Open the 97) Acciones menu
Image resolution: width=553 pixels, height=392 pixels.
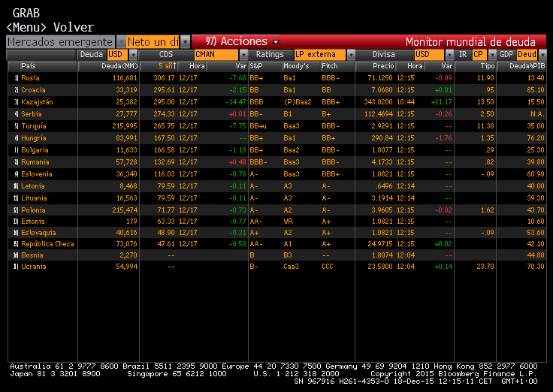(243, 41)
